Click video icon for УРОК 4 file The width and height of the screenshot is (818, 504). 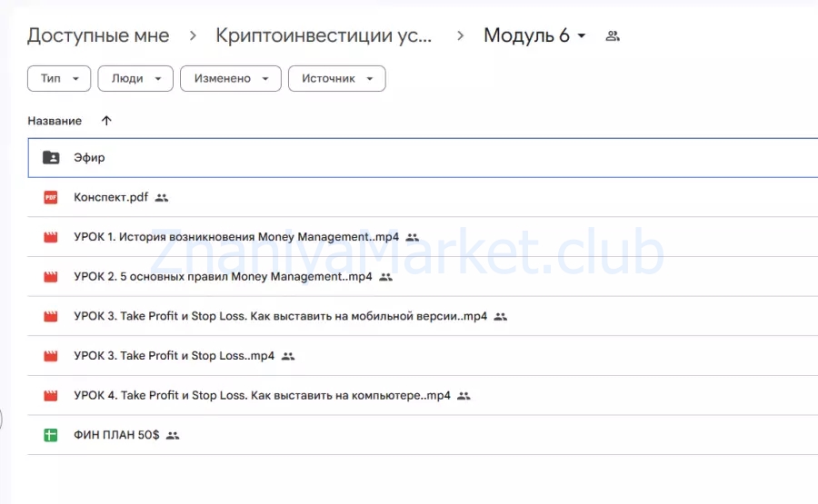click(51, 396)
